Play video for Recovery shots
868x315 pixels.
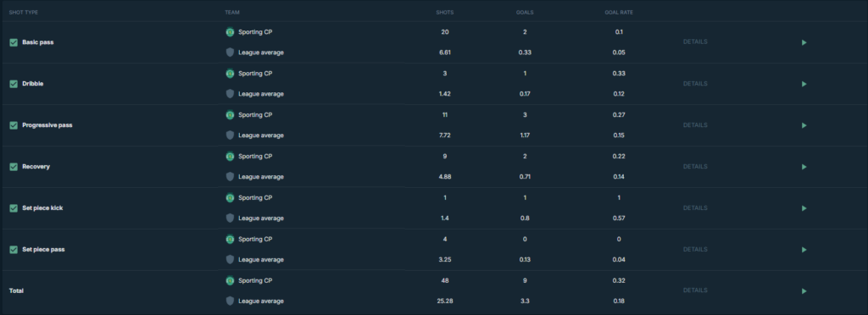point(804,167)
